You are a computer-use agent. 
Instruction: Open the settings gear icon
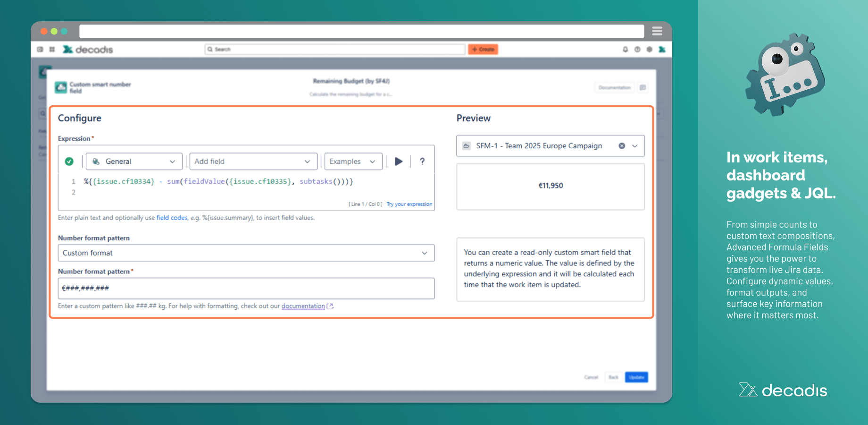point(650,49)
